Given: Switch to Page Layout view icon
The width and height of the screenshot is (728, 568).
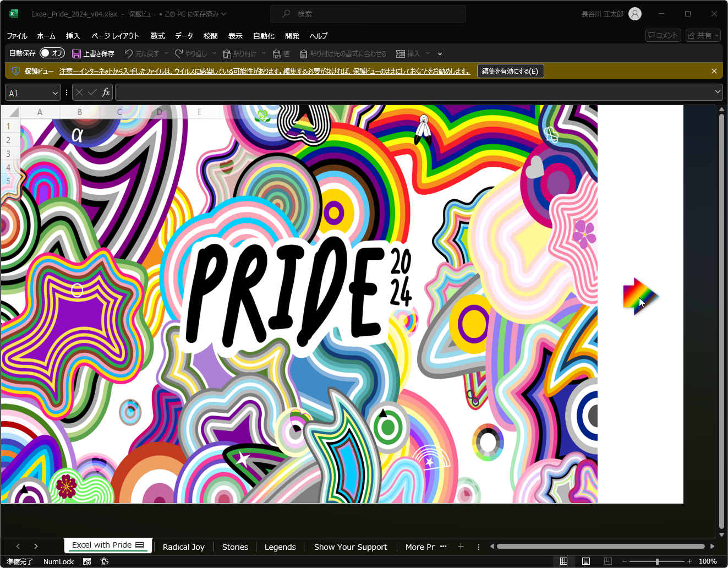Looking at the screenshot, I should (x=586, y=561).
